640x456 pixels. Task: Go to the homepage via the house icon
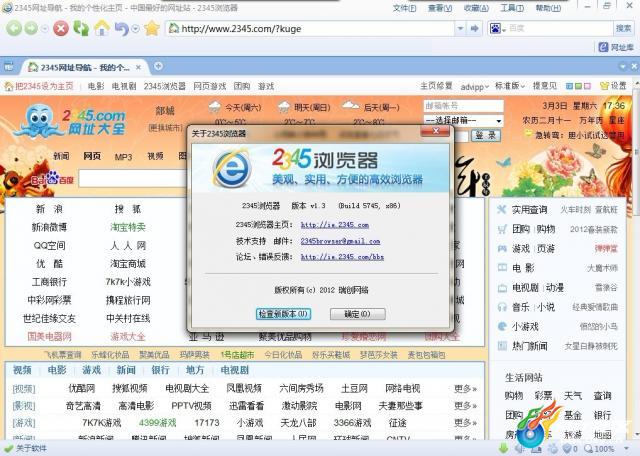pyautogui.click(x=102, y=28)
